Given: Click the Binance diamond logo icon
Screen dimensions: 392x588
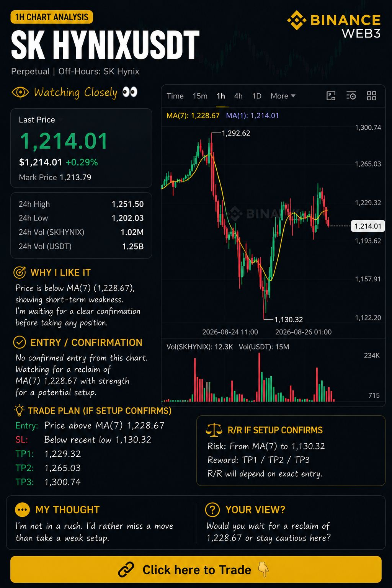Looking at the screenshot, I should pos(297,20).
